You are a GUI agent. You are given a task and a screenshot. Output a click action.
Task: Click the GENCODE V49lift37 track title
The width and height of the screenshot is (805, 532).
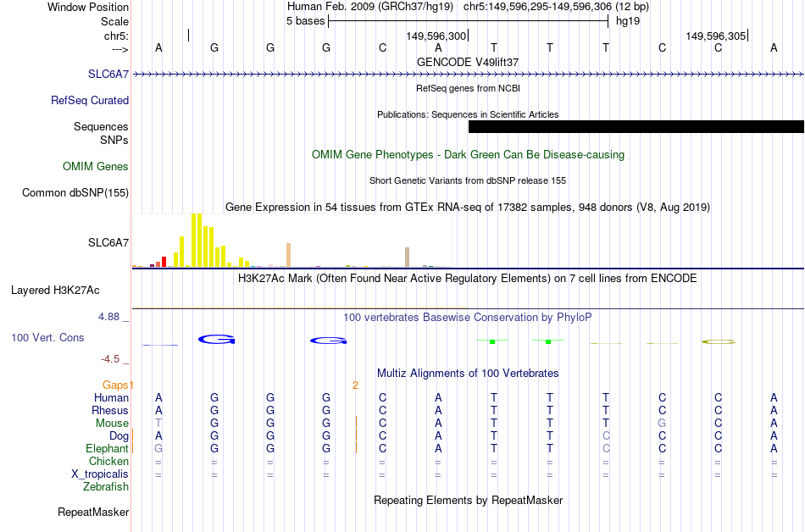[x=468, y=62]
